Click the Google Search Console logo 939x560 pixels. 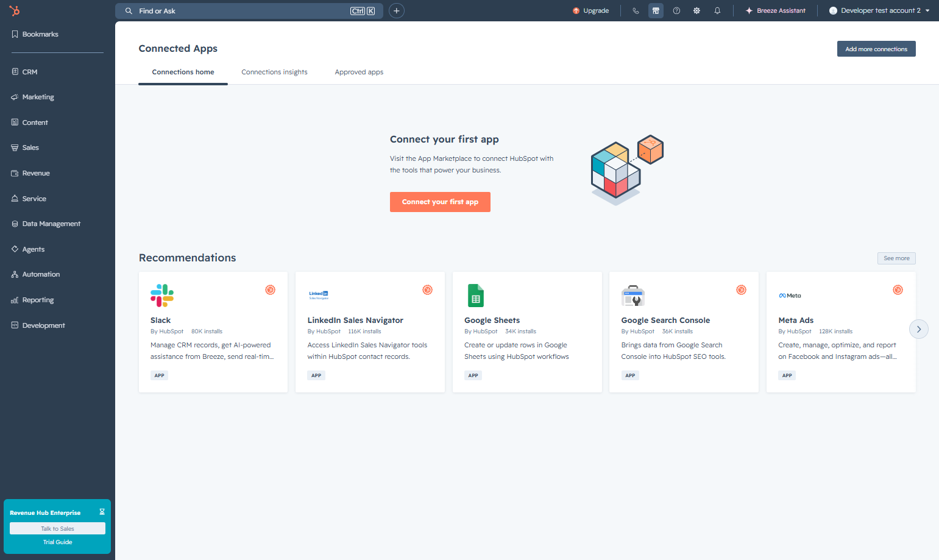pos(632,296)
